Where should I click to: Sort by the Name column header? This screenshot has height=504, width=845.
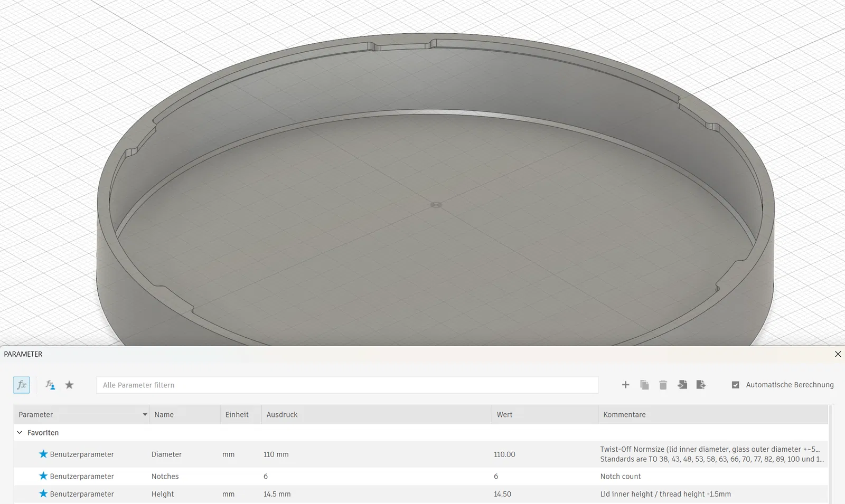tap(184, 414)
